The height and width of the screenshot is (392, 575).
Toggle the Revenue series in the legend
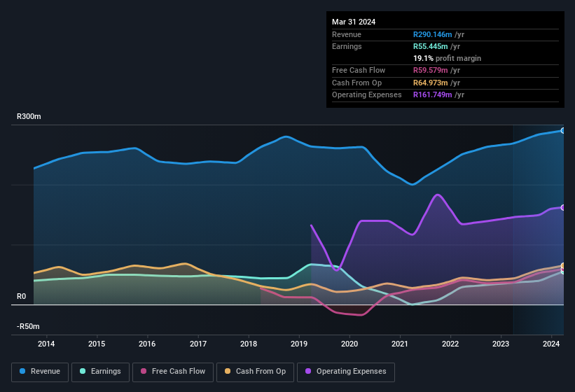tap(40, 371)
